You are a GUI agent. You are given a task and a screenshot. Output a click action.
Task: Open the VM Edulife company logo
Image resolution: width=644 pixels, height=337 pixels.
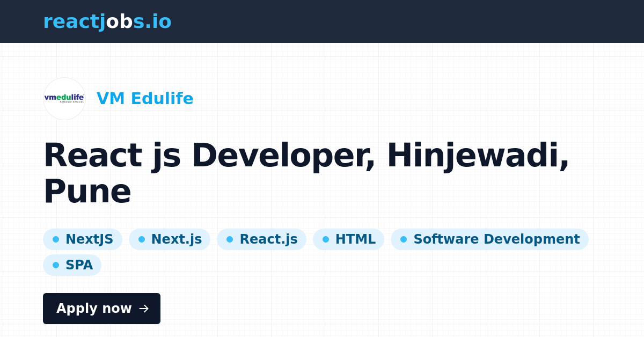pos(64,99)
